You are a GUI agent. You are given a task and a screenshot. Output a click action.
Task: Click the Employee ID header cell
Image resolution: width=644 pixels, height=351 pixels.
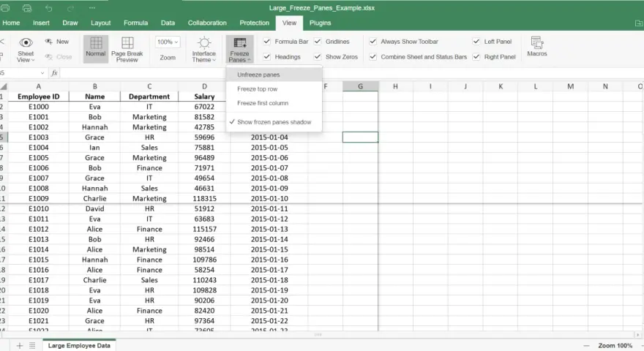38,97
